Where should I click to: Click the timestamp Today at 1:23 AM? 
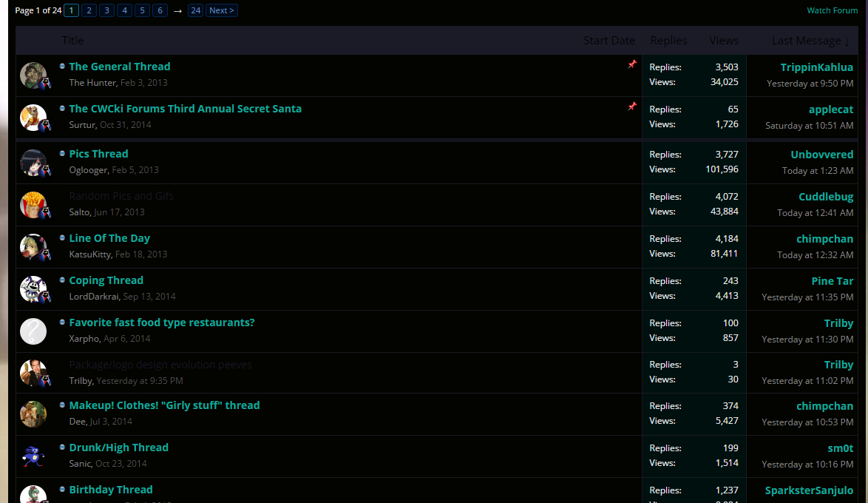click(x=818, y=171)
